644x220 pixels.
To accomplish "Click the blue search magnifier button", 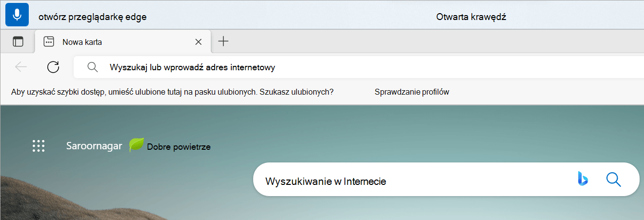I will click(x=613, y=180).
